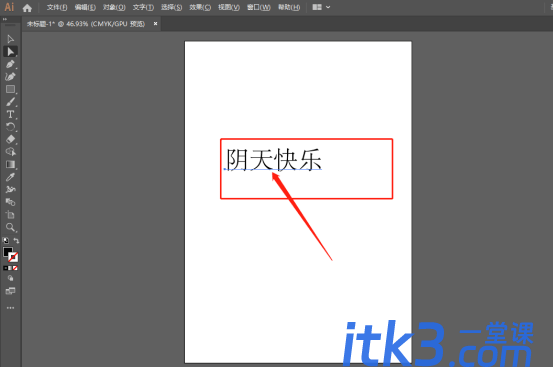This screenshot has height=368, width=554.
Task: Set paint to None mode
Action: (15, 268)
